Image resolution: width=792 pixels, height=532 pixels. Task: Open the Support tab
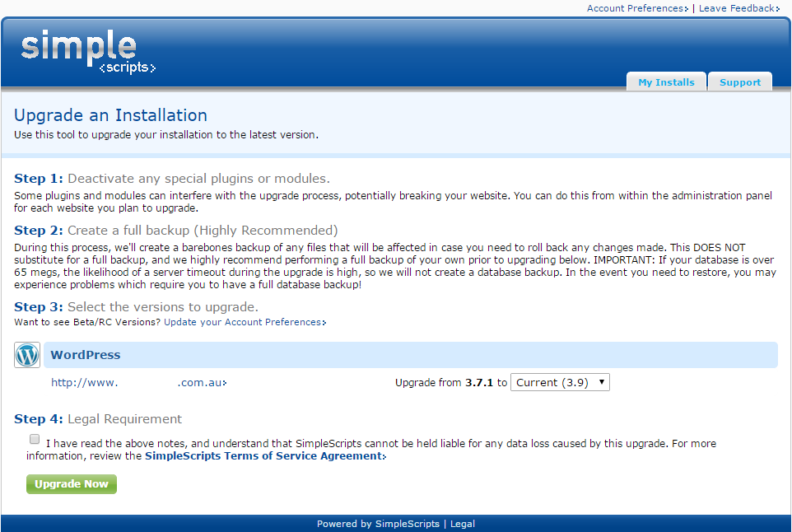tap(740, 82)
